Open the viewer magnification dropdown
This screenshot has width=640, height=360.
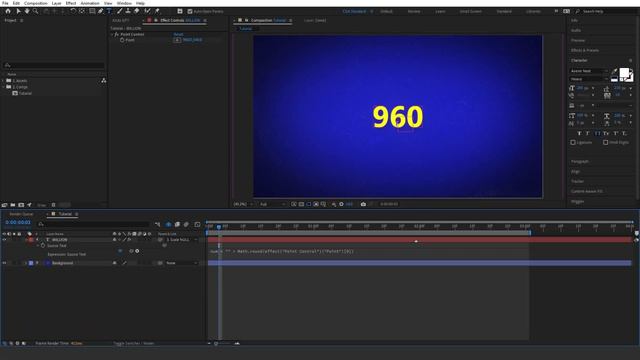click(x=244, y=204)
